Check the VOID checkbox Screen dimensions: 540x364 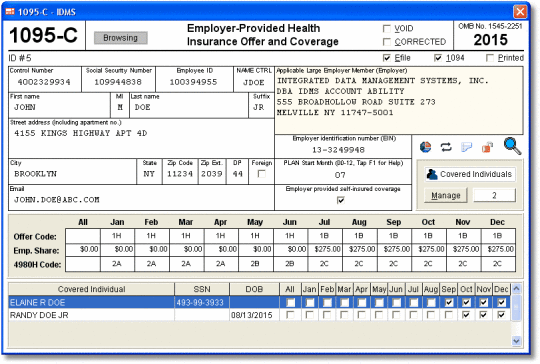click(387, 28)
